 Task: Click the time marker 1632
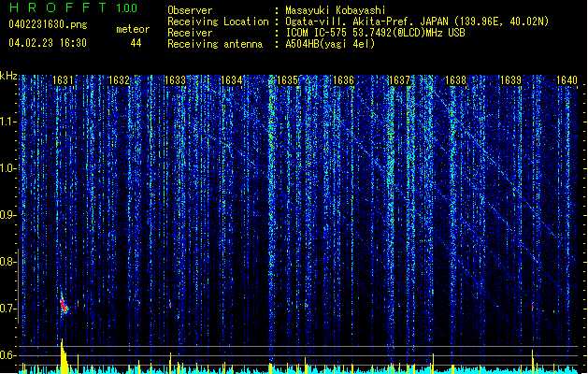119,80
